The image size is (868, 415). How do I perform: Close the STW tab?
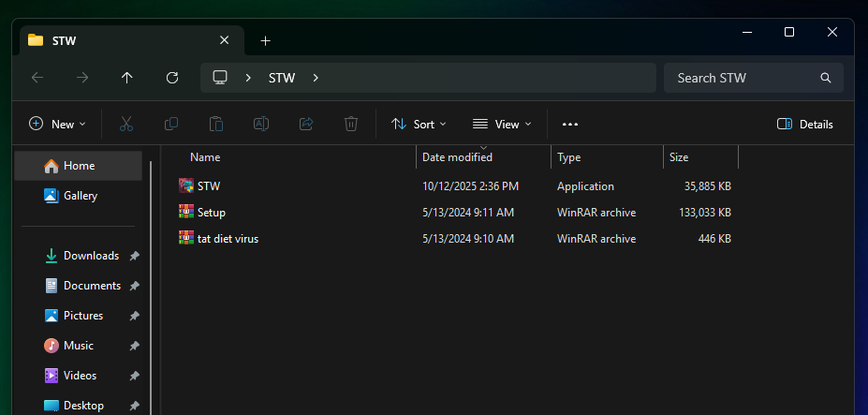point(224,40)
